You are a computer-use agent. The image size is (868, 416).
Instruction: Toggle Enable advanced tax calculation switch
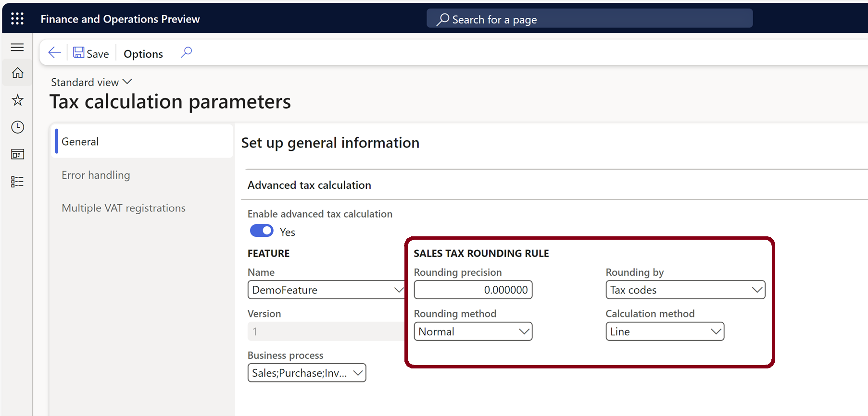point(262,231)
